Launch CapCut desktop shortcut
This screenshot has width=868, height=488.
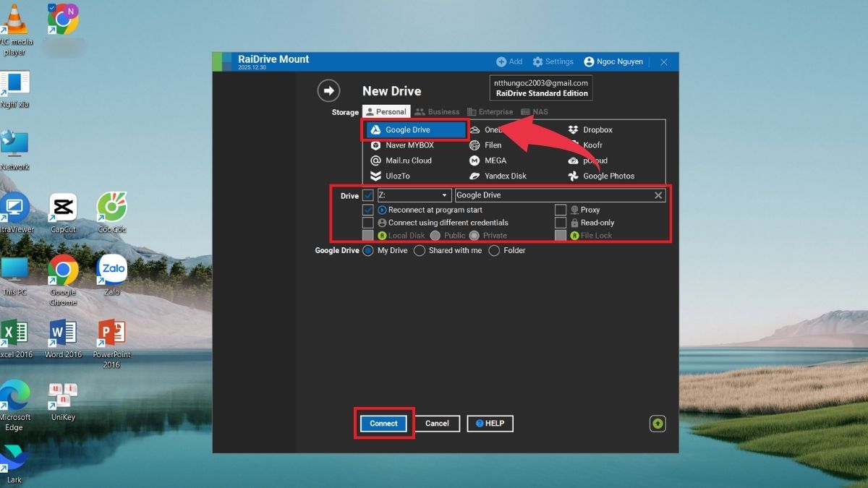63,213
